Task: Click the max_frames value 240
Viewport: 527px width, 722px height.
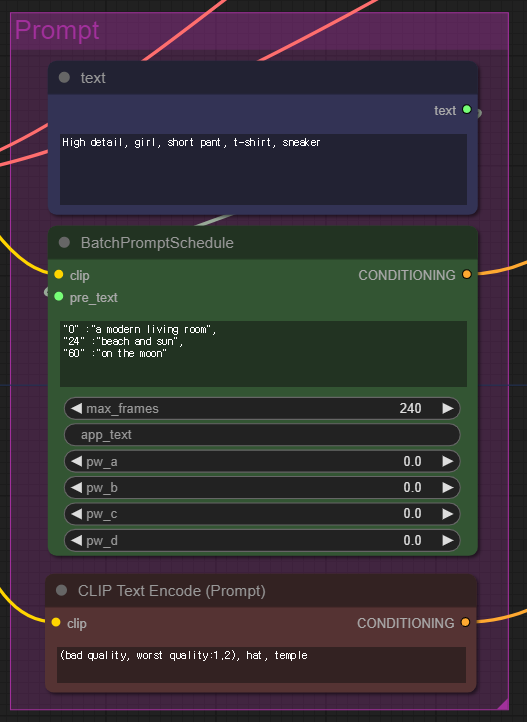Action: click(x=410, y=408)
